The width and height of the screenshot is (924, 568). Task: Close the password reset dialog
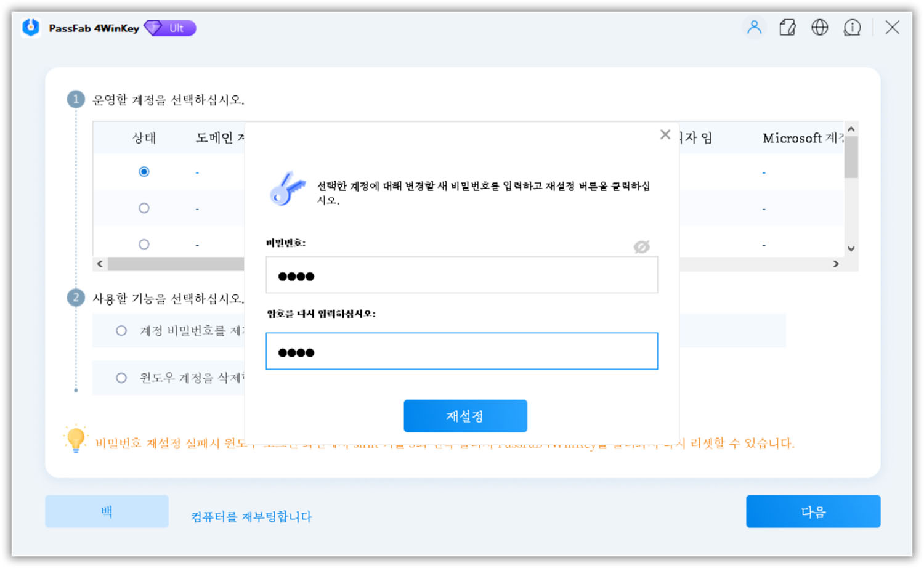coord(665,134)
